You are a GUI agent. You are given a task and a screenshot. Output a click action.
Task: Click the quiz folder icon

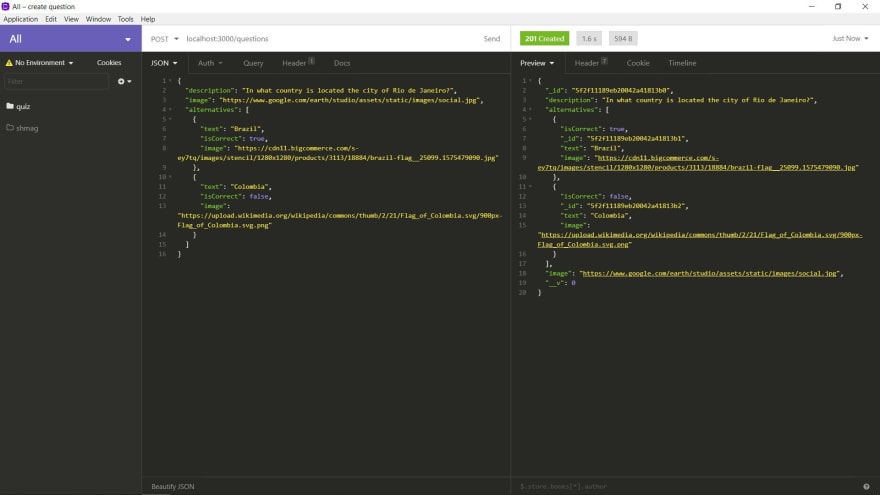pyautogui.click(x=10, y=106)
